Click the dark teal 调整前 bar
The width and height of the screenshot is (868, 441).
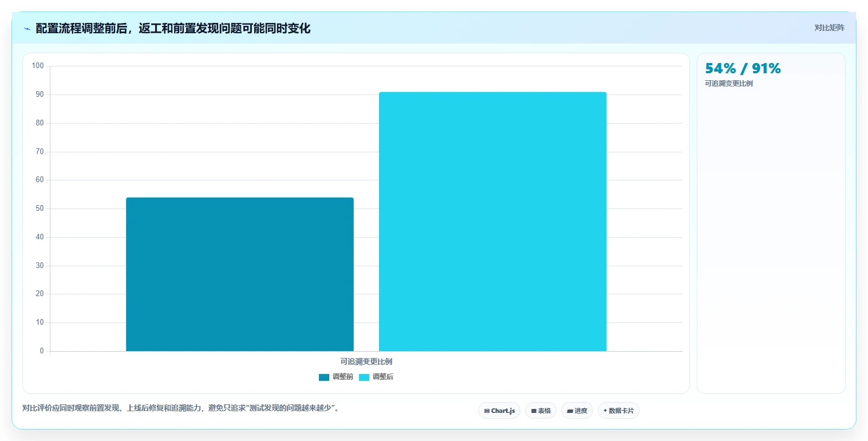click(x=240, y=274)
